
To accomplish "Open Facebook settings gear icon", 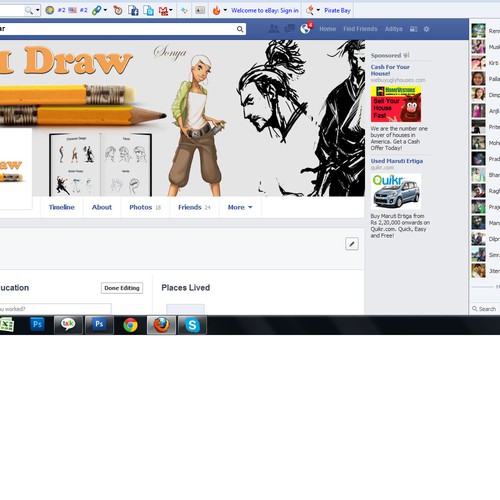I will (x=426, y=29).
